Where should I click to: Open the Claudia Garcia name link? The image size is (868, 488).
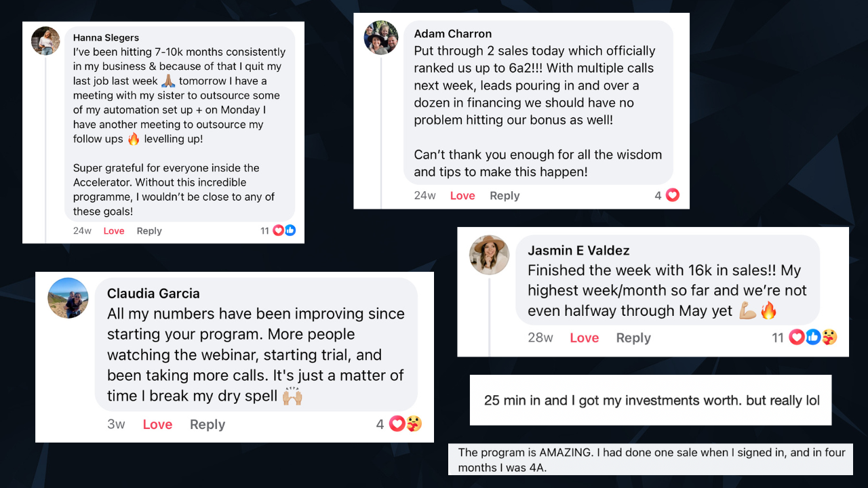pos(153,293)
